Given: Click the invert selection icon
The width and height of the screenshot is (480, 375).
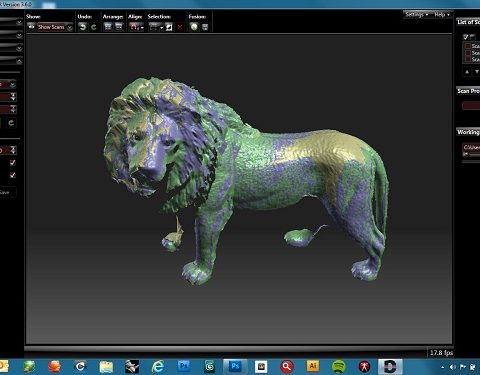Looking at the screenshot, I should 169,27.
